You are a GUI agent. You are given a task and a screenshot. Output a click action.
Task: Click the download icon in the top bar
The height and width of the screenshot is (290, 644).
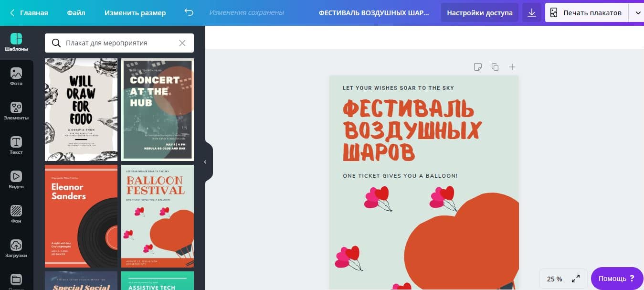pyautogui.click(x=531, y=12)
